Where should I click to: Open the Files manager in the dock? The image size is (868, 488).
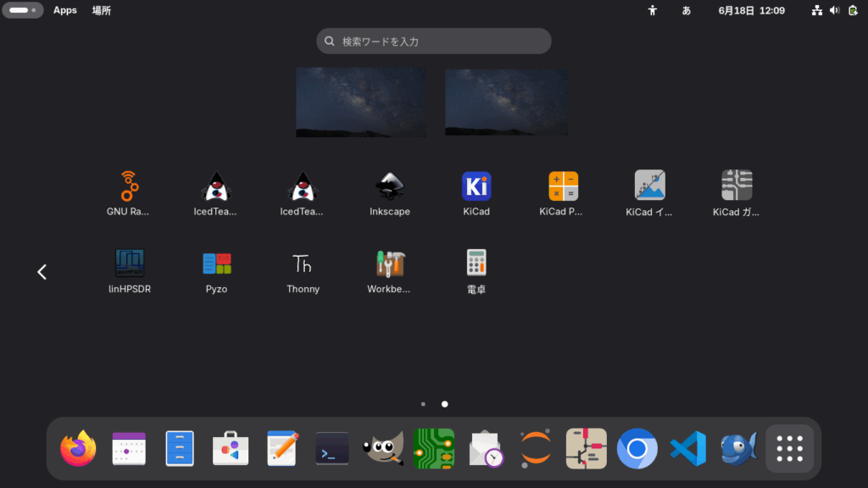pos(180,448)
